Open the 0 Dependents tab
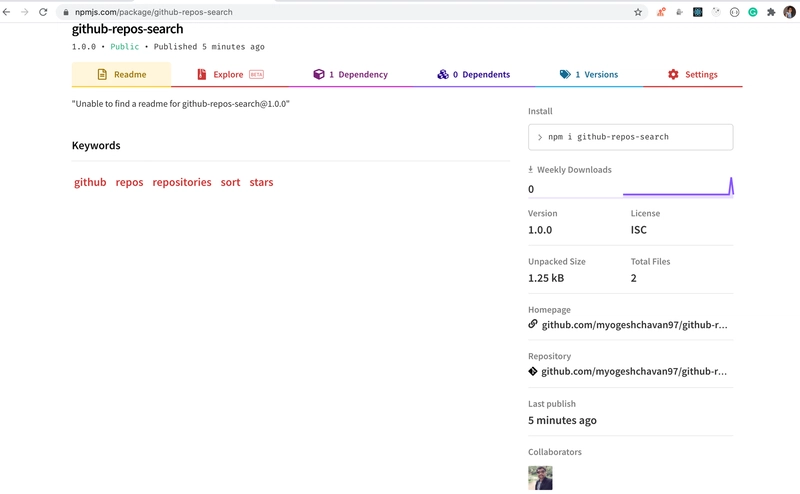The width and height of the screenshot is (800, 494). coord(473,75)
